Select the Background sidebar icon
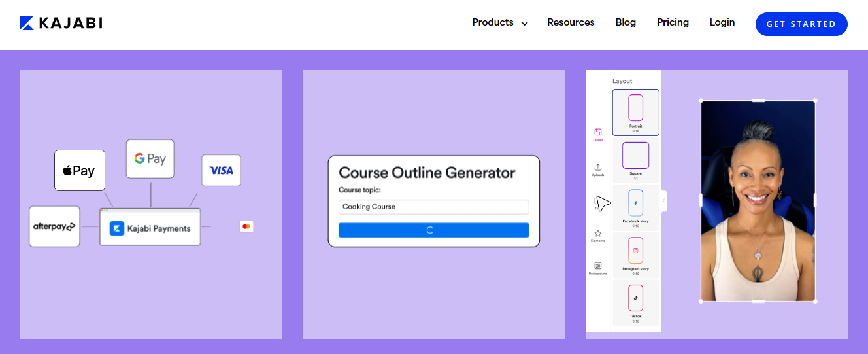This screenshot has height=354, width=868. tap(597, 268)
